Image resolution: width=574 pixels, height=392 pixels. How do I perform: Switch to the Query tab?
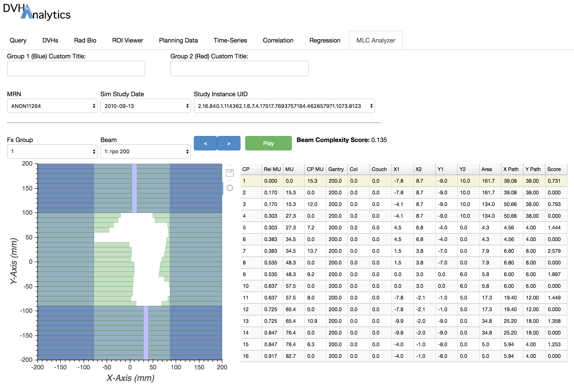pos(18,40)
